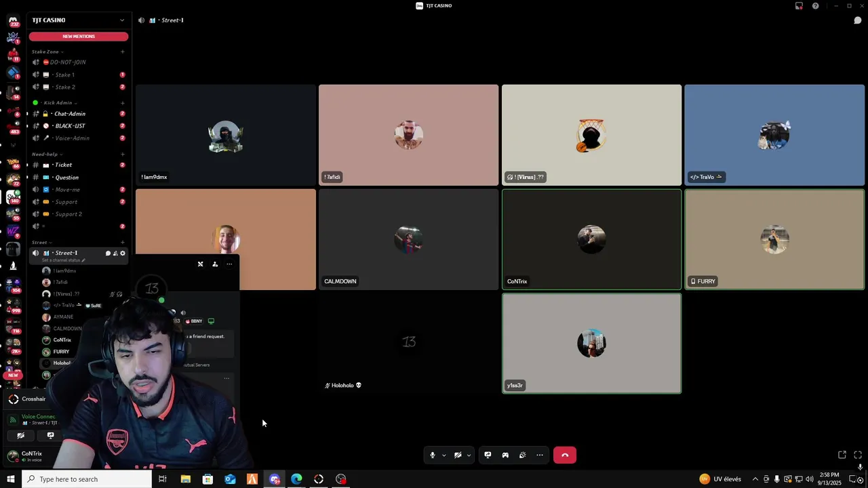Open friend options icon in profile popup

tap(215, 264)
